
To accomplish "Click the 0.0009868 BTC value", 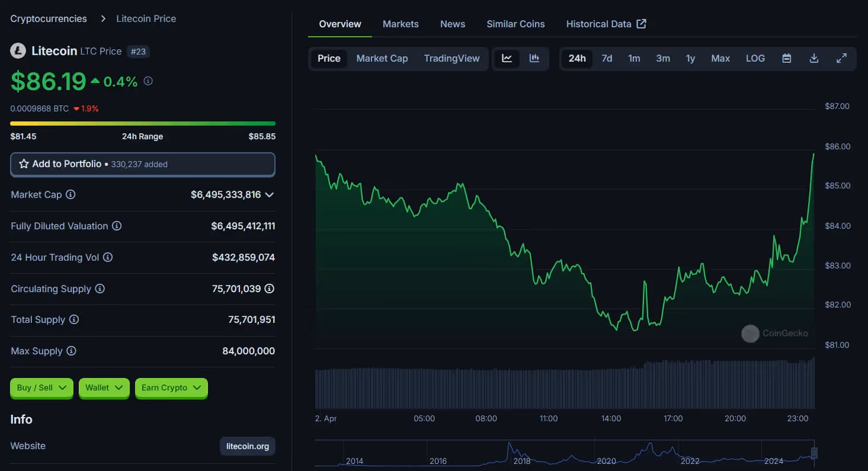I will point(40,108).
